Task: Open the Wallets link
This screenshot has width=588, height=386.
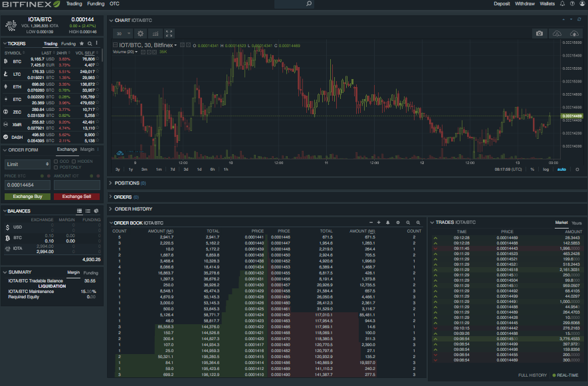Action: (x=547, y=4)
